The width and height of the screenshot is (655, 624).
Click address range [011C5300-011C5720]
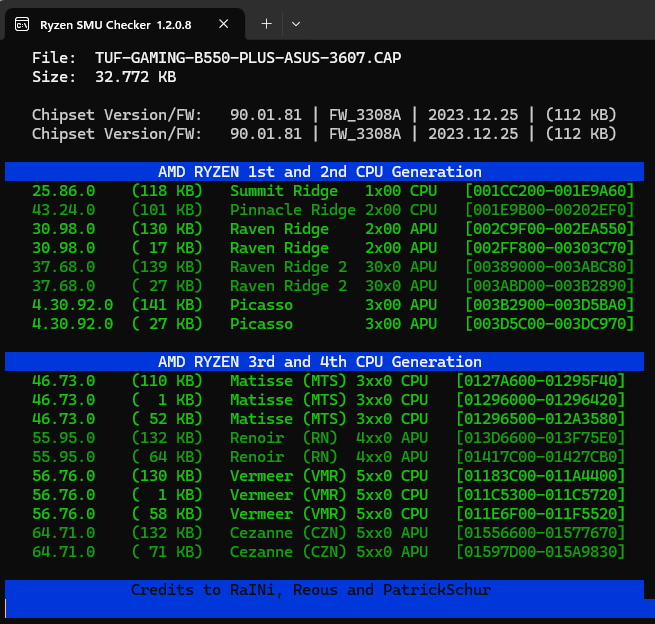pyautogui.click(x=541, y=495)
